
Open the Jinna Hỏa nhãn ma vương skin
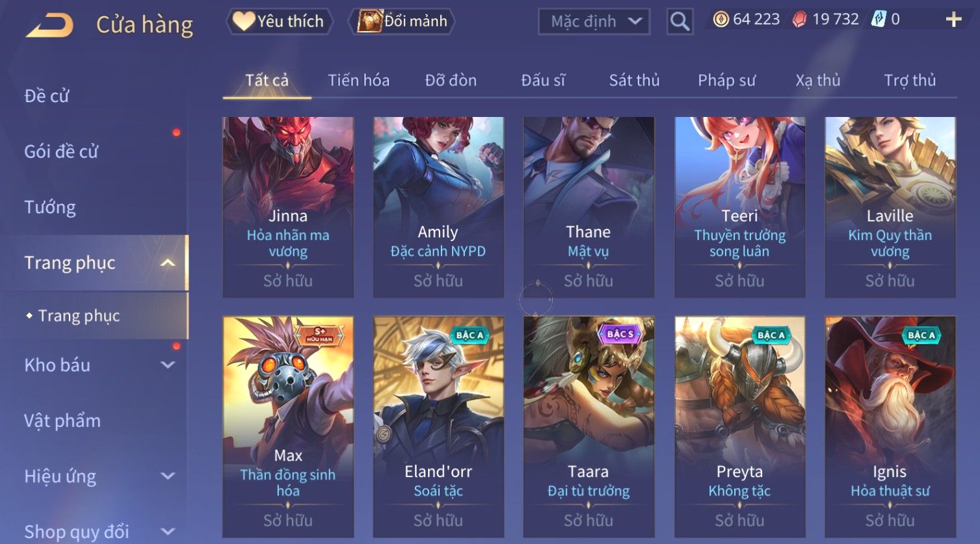[x=288, y=207]
